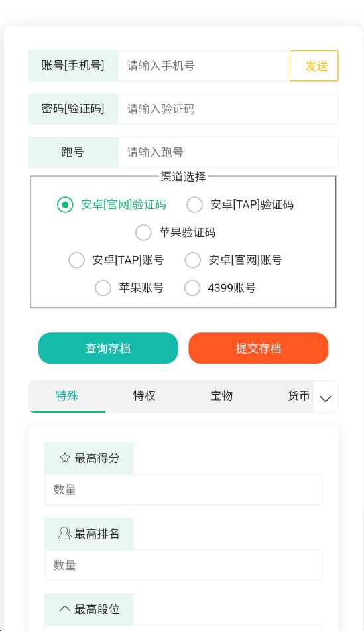This screenshot has width=364, height=631.
Task: Choose the 苹果账号 radio option
Action: click(103, 288)
